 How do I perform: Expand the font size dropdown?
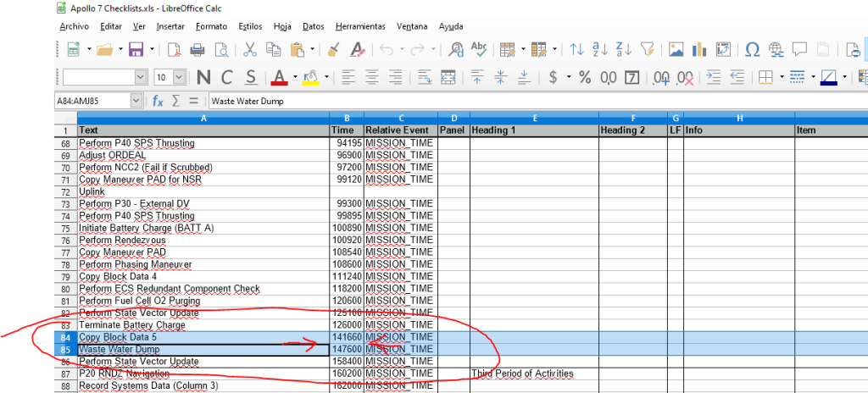180,77
